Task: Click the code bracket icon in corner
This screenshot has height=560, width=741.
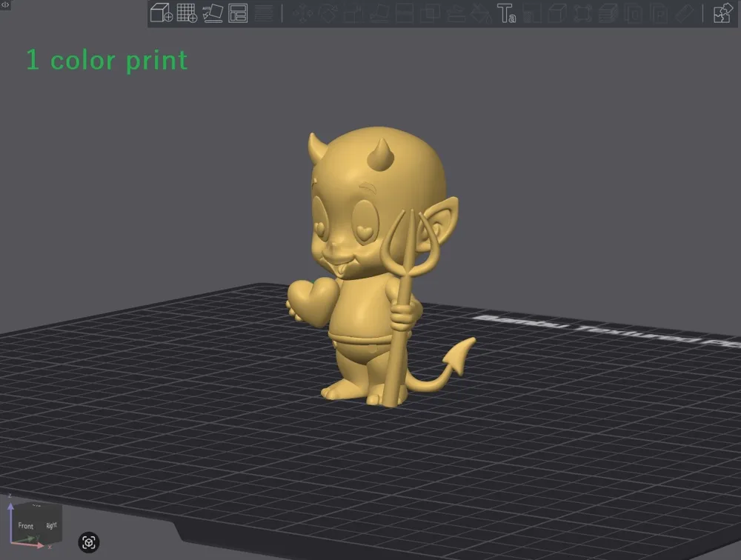Action: pyautogui.click(x=5, y=4)
